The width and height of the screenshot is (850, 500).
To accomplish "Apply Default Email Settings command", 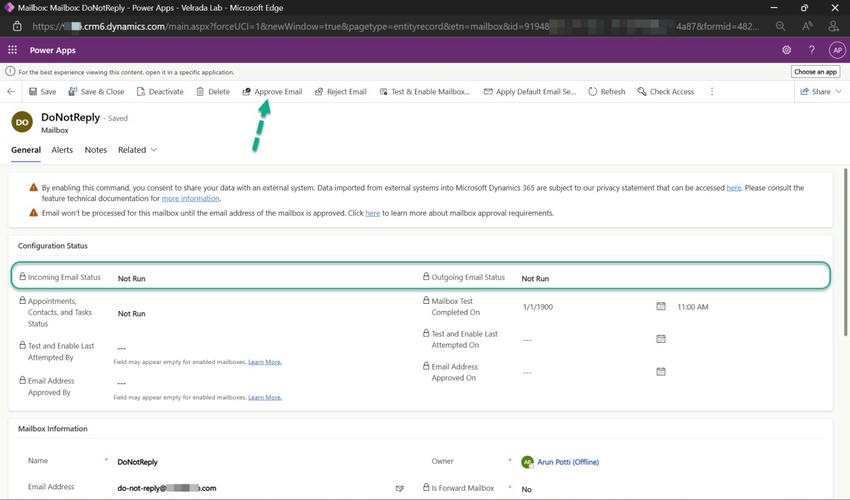I will tap(530, 92).
